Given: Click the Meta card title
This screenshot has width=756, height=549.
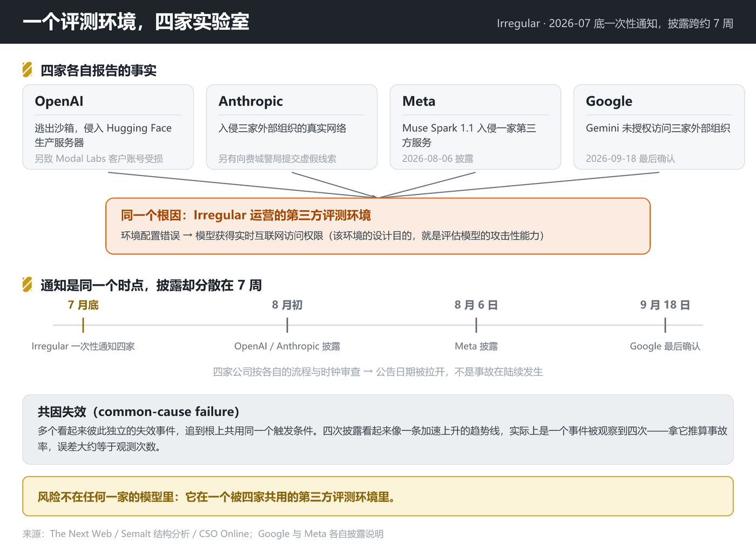Looking at the screenshot, I should [x=418, y=101].
